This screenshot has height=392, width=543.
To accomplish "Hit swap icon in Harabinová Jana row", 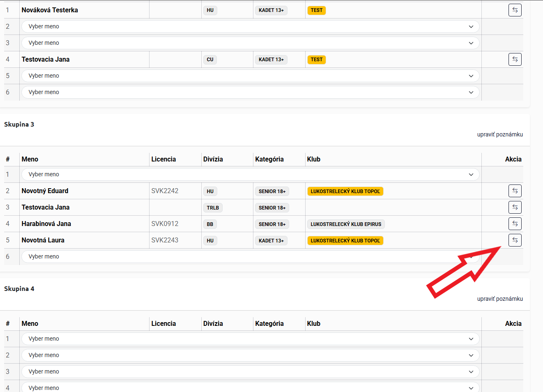I will pos(515,224).
